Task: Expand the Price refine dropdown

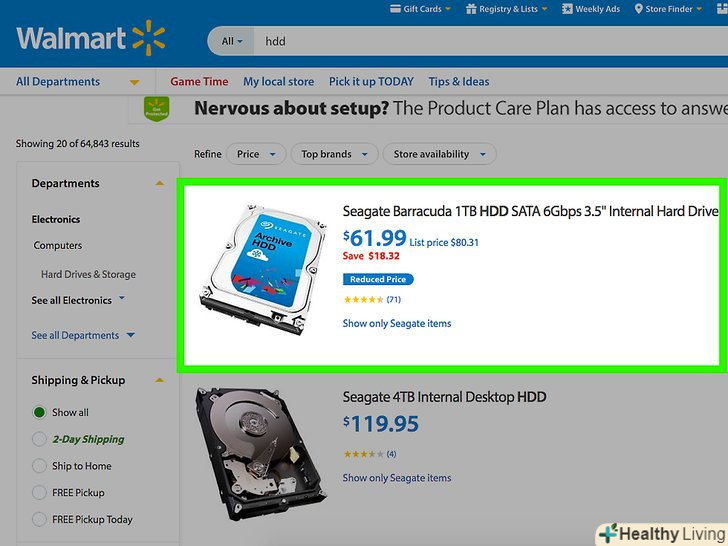Action: point(255,154)
